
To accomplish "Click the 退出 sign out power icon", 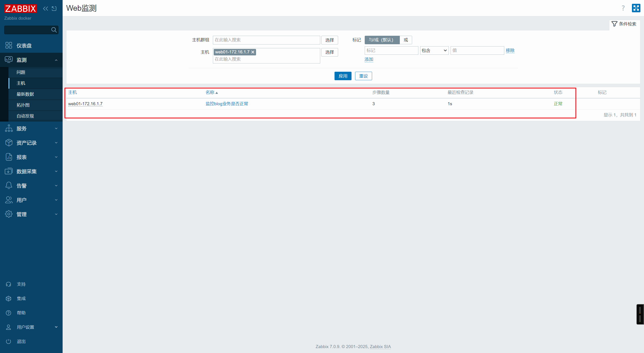I will point(8,342).
